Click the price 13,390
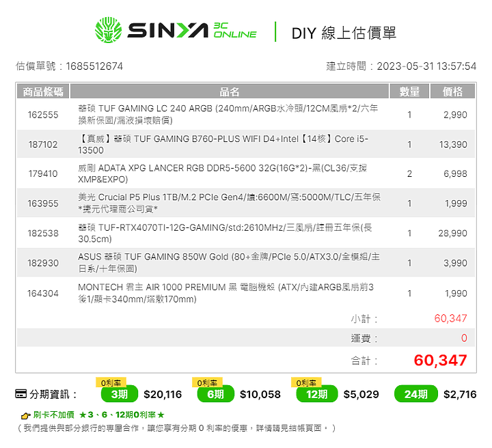Image resolution: width=492 pixels, height=448 pixels. 453,145
